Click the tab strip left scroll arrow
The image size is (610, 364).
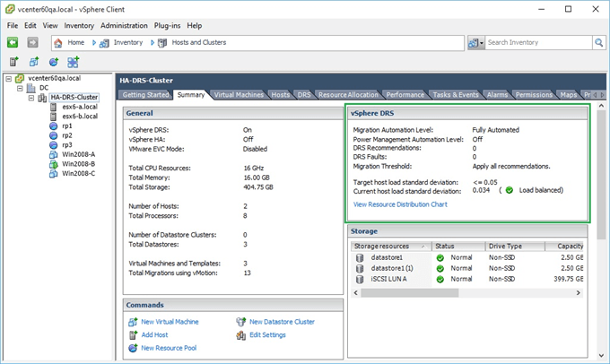(595, 95)
